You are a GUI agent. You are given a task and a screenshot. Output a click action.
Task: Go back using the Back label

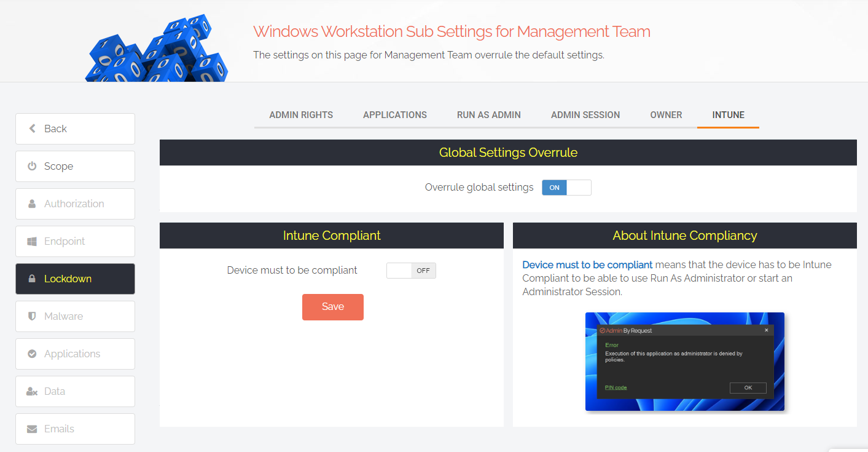coord(55,129)
